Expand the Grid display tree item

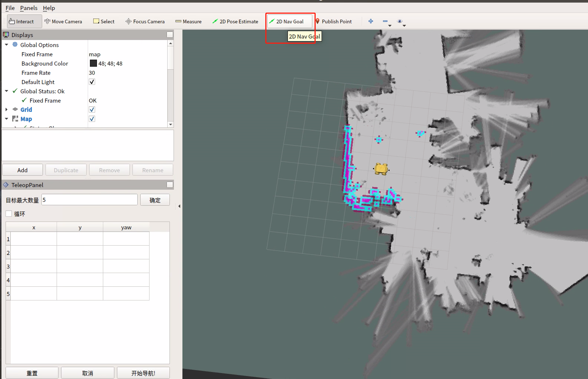click(6, 110)
